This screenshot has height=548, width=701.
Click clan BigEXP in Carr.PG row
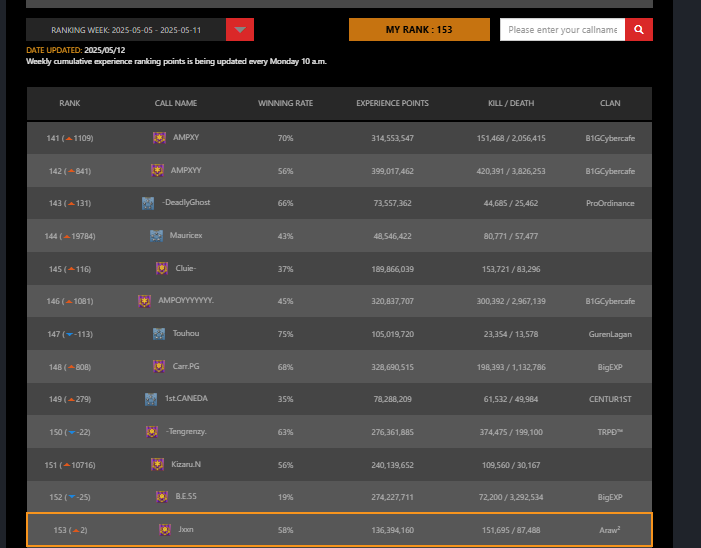tap(610, 367)
